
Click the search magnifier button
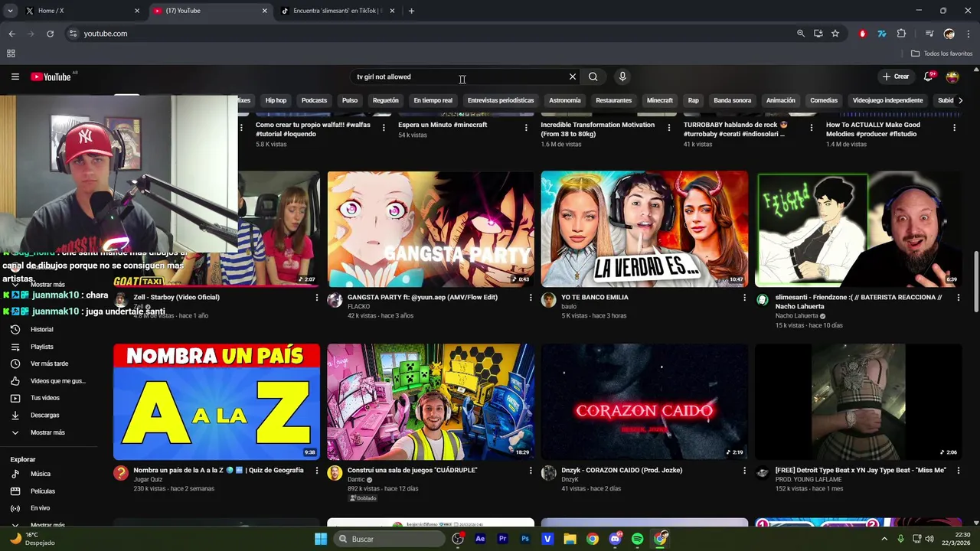tap(593, 77)
